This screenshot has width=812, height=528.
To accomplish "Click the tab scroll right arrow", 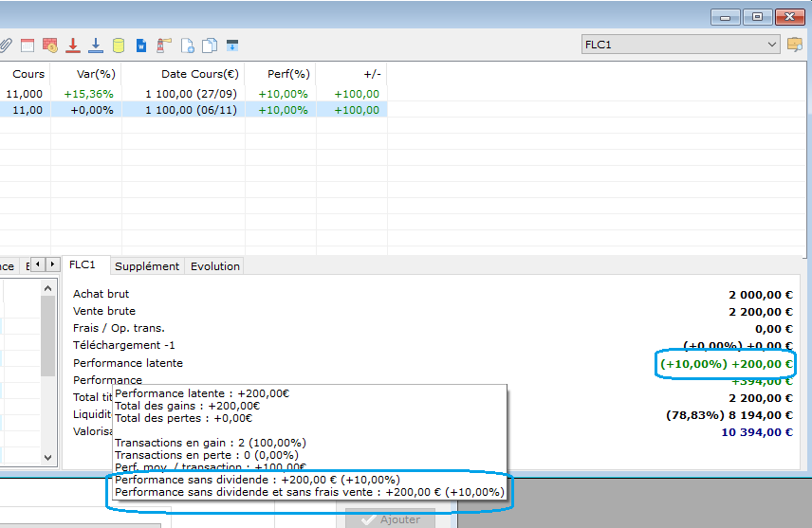I will [x=52, y=264].
